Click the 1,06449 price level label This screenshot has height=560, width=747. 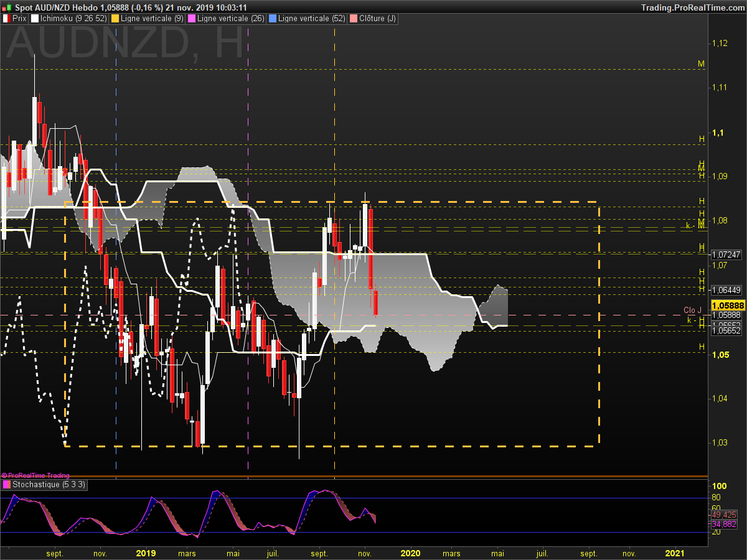point(726,290)
